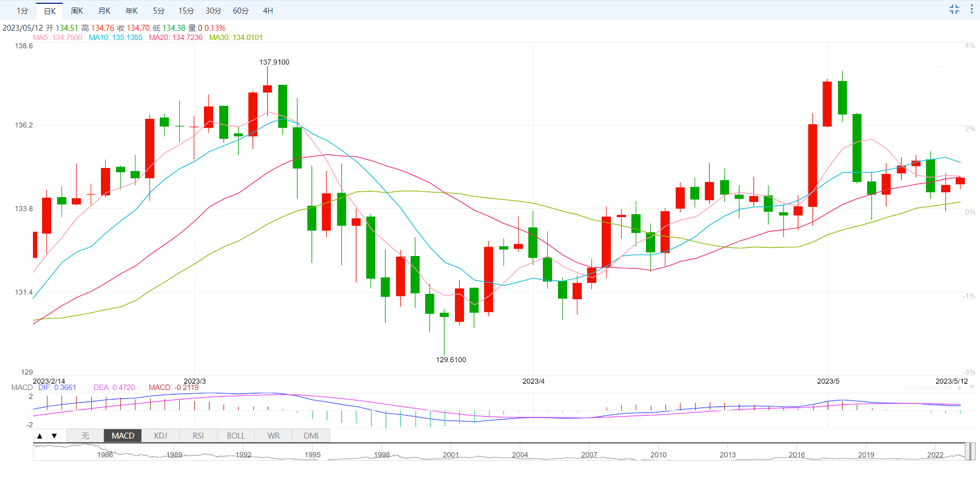
Task: Click the MA5: 134.7500 legend label
Action: (58, 37)
